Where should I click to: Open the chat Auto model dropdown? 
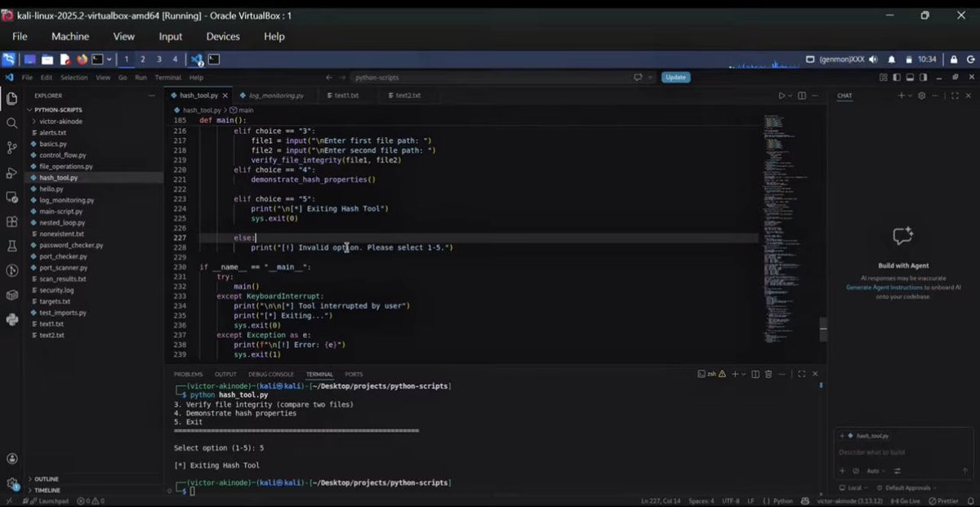coord(875,471)
